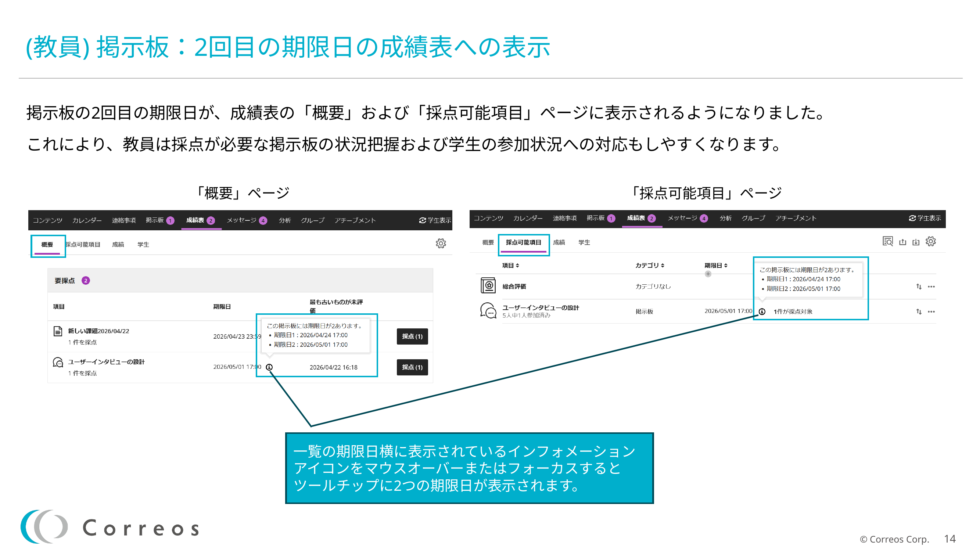
Task: Click the 総合評価 row icon
Action: 488,285
